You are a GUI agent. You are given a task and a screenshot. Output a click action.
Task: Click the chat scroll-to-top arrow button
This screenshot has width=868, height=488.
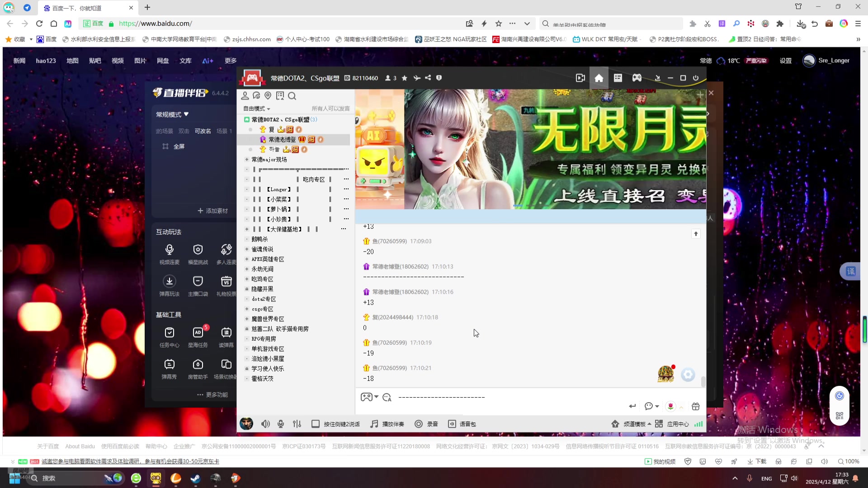(x=696, y=234)
